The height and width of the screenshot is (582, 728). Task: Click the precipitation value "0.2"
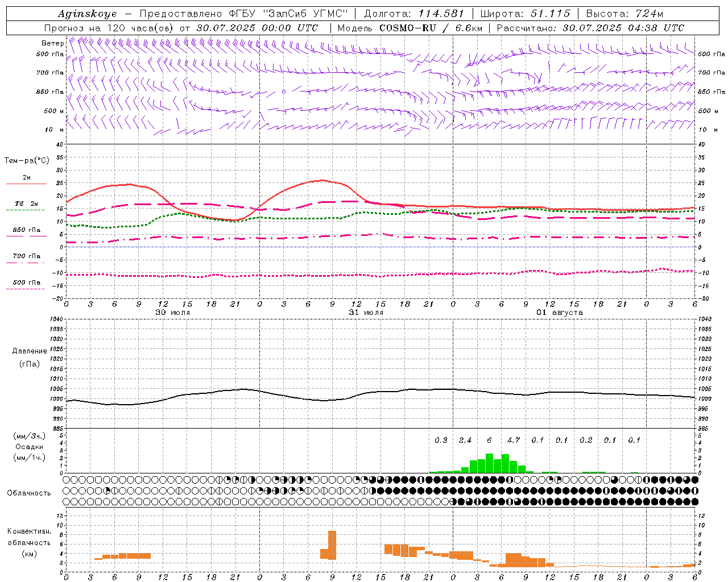coord(586,440)
